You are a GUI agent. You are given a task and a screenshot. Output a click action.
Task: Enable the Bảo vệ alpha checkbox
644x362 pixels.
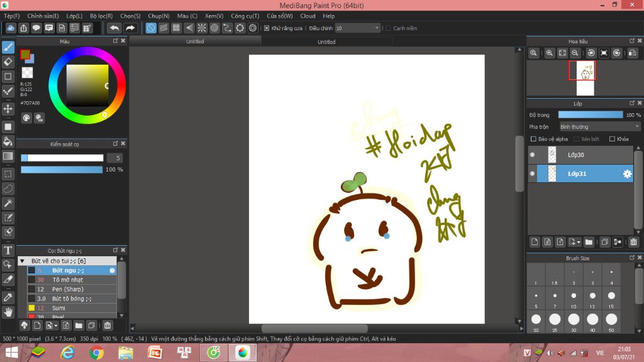point(533,139)
